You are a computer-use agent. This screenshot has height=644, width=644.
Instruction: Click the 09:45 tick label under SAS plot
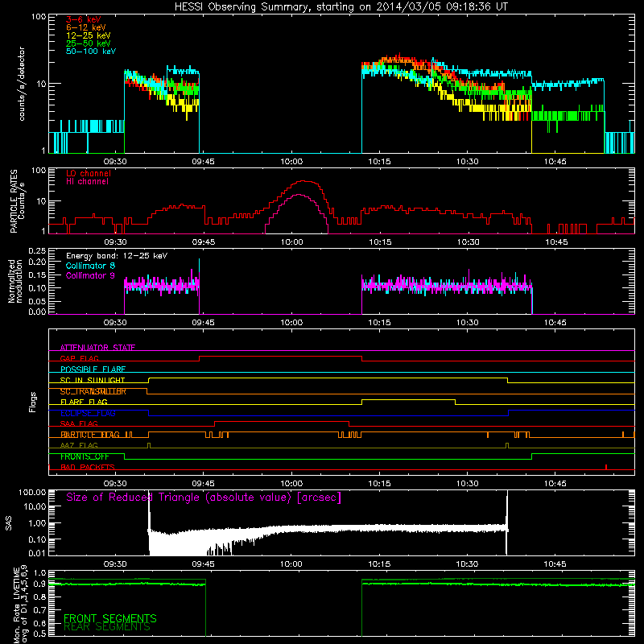pos(203,564)
